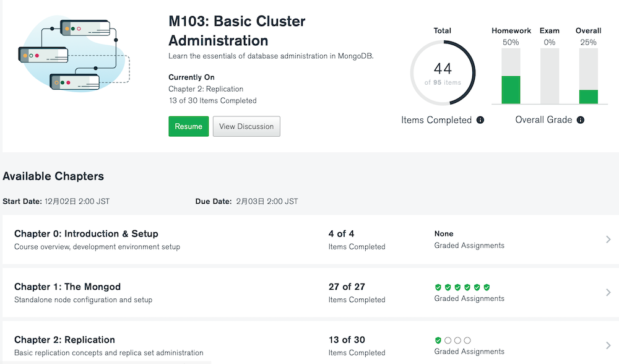The width and height of the screenshot is (619, 364).
Task: Select last empty assignment circle in Chapter 2
Action: point(467,340)
